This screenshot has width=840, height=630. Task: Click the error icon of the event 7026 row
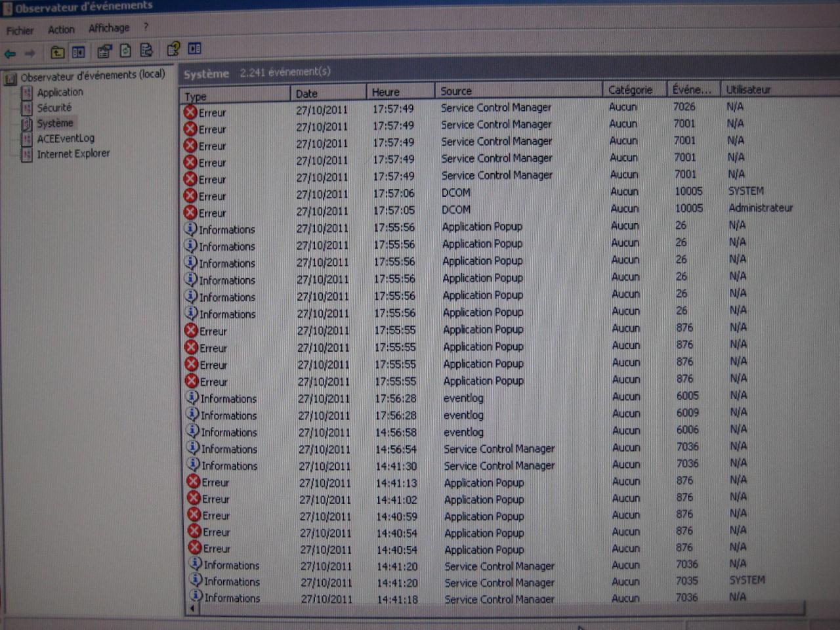190,112
